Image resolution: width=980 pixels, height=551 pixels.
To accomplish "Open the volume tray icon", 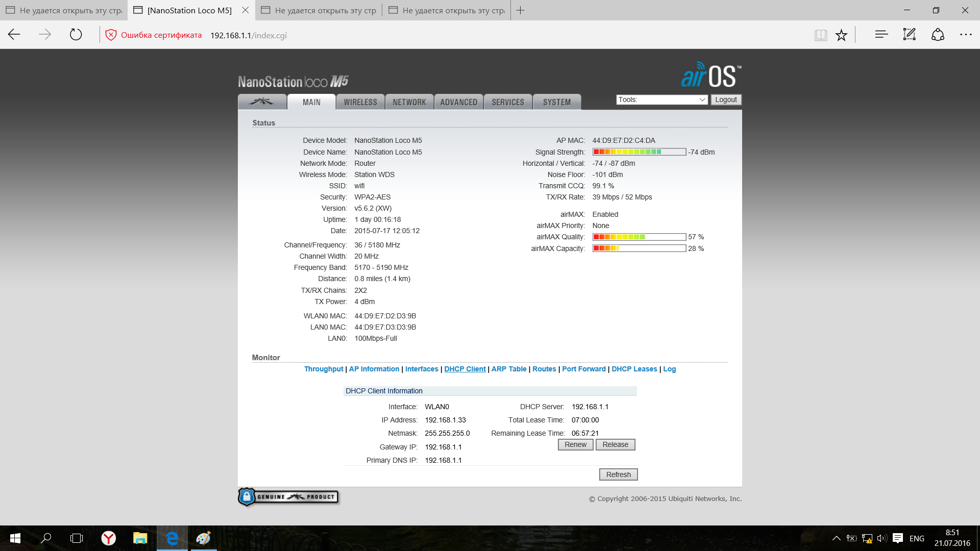I will pyautogui.click(x=882, y=538).
